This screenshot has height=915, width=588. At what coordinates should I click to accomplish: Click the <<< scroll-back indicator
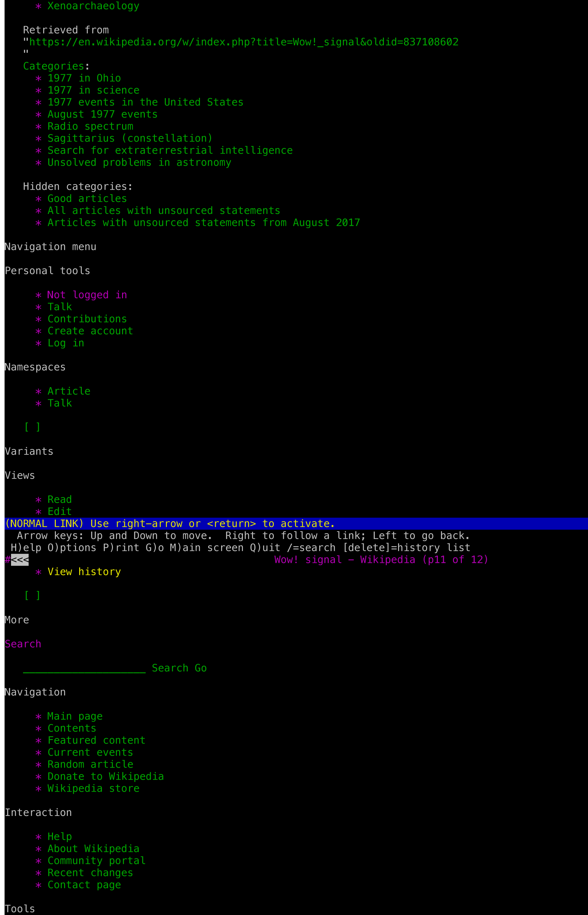[x=20, y=559]
